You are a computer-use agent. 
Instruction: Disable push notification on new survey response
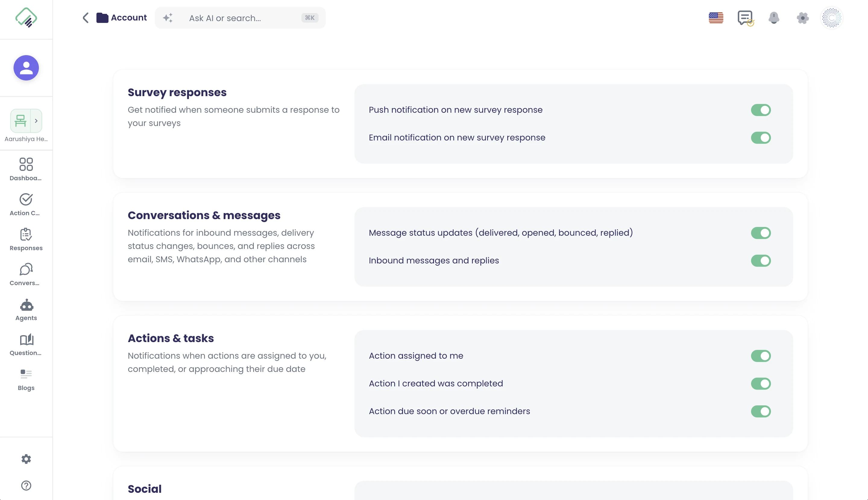coord(760,110)
